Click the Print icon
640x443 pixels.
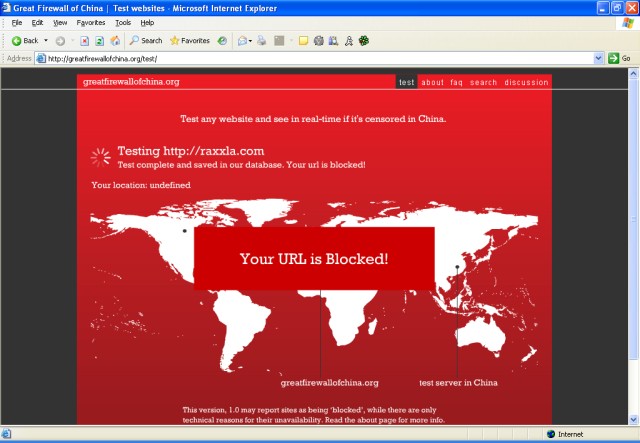[x=262, y=40]
